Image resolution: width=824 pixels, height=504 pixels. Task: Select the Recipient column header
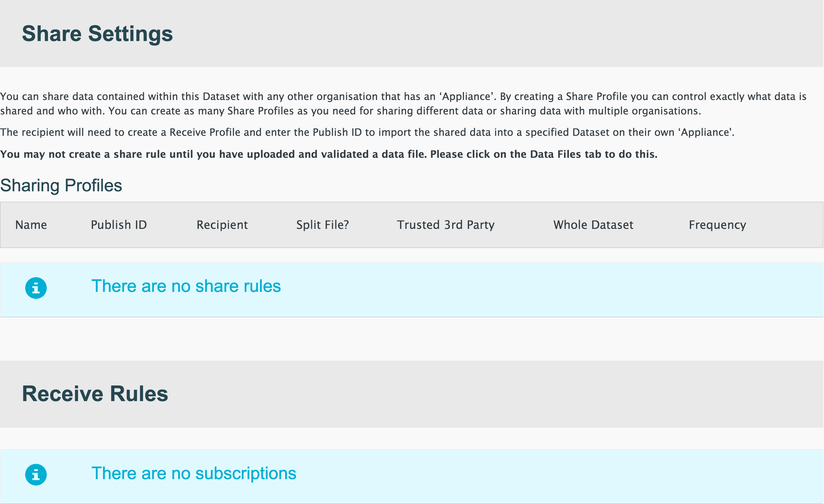click(x=222, y=225)
